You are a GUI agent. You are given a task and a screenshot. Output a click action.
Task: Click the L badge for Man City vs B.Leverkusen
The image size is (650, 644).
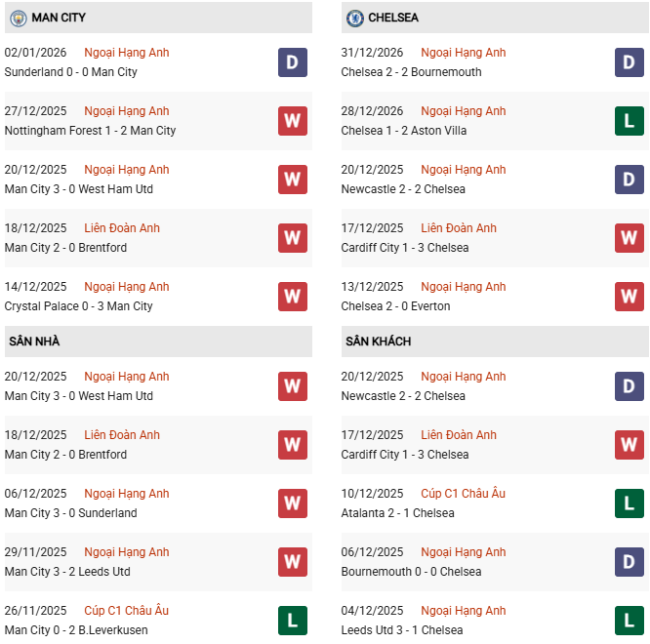tap(292, 621)
